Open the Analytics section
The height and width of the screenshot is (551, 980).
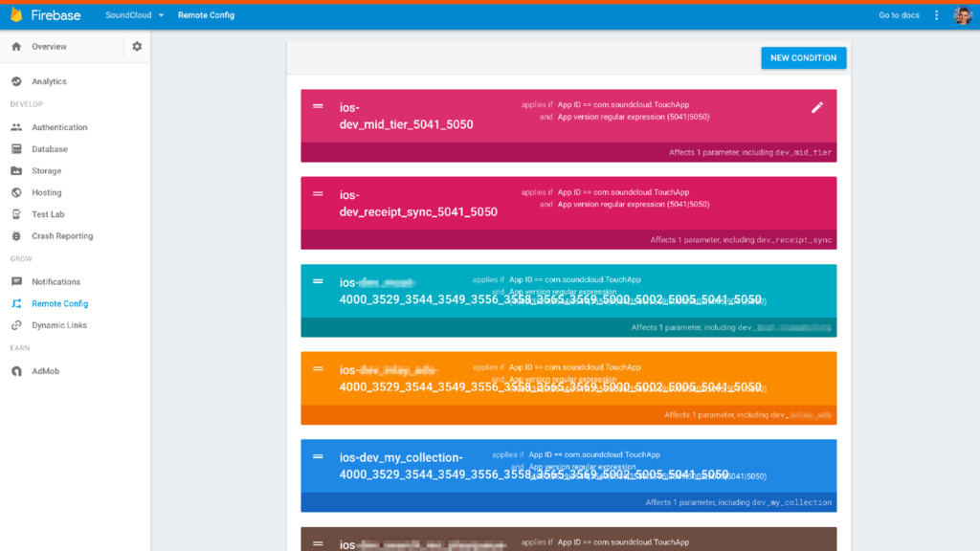(x=50, y=81)
